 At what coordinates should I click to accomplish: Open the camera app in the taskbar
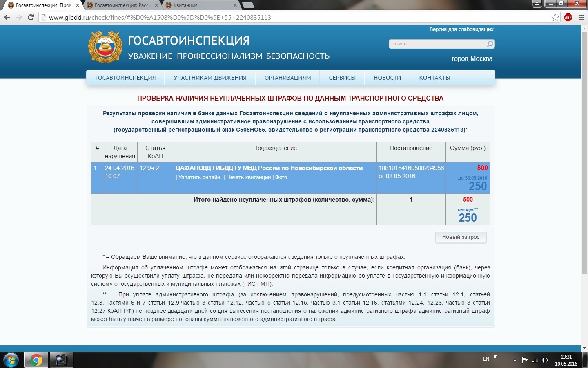click(61, 360)
